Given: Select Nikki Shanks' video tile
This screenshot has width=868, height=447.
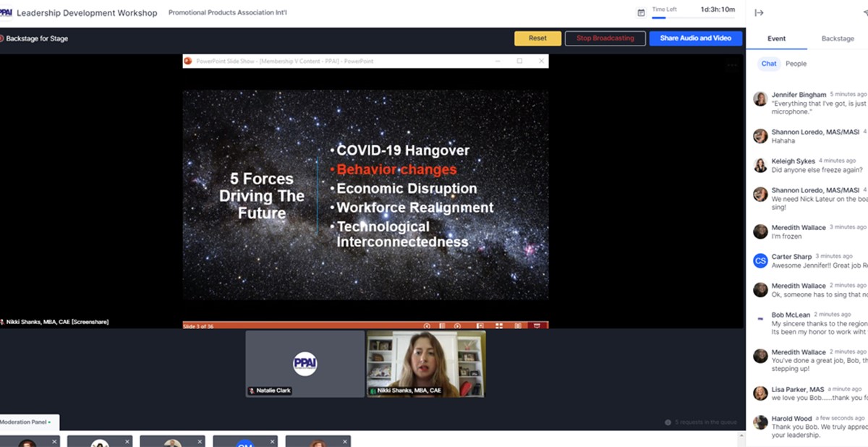Looking at the screenshot, I should pyautogui.click(x=425, y=364).
